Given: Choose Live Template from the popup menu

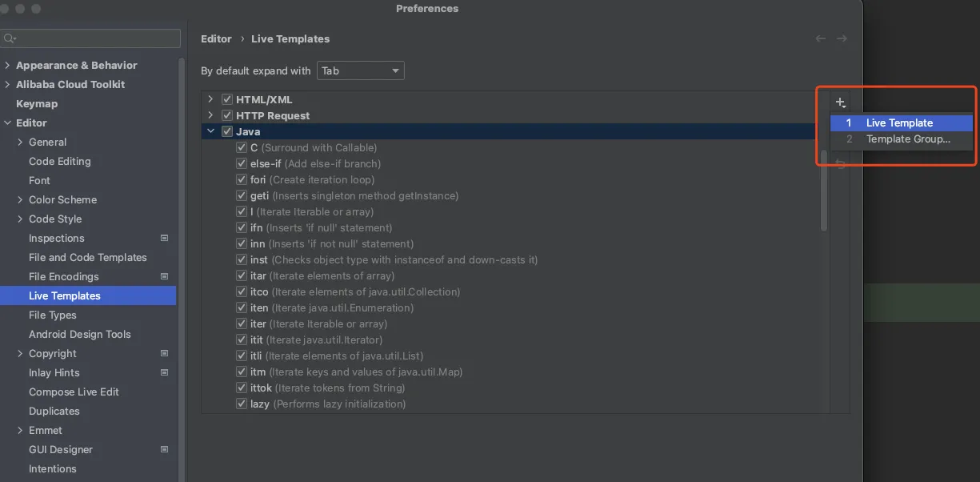Looking at the screenshot, I should pos(899,123).
